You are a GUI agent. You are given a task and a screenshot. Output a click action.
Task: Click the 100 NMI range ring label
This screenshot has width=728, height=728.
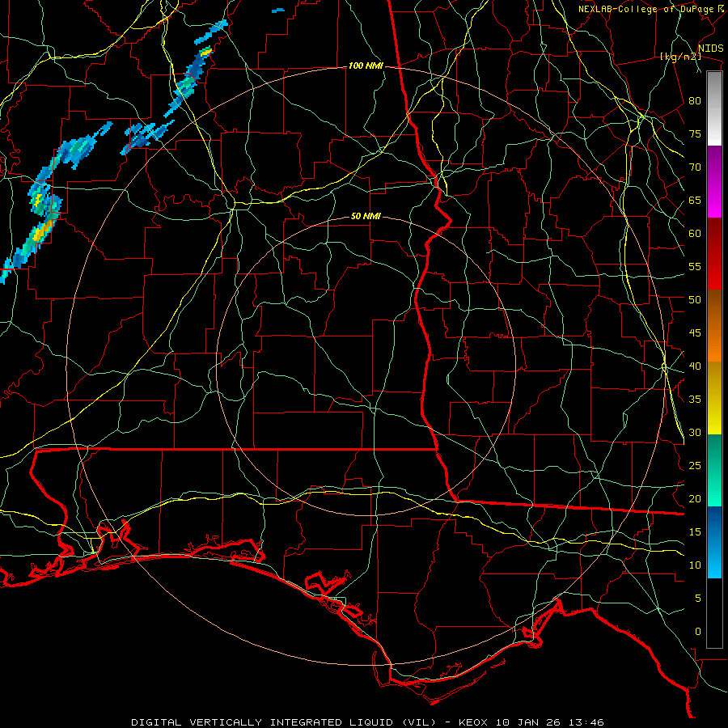[366, 66]
